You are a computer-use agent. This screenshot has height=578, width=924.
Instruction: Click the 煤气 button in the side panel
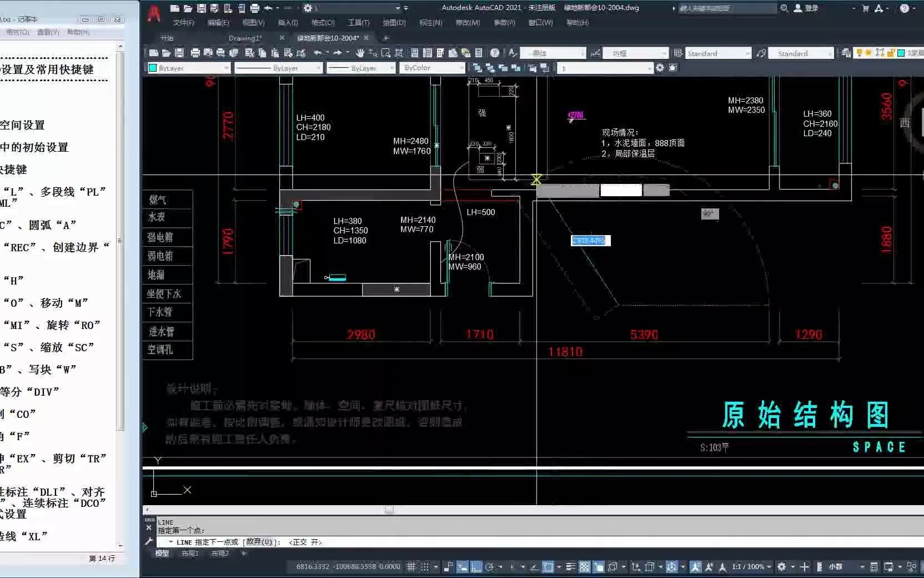(167, 200)
